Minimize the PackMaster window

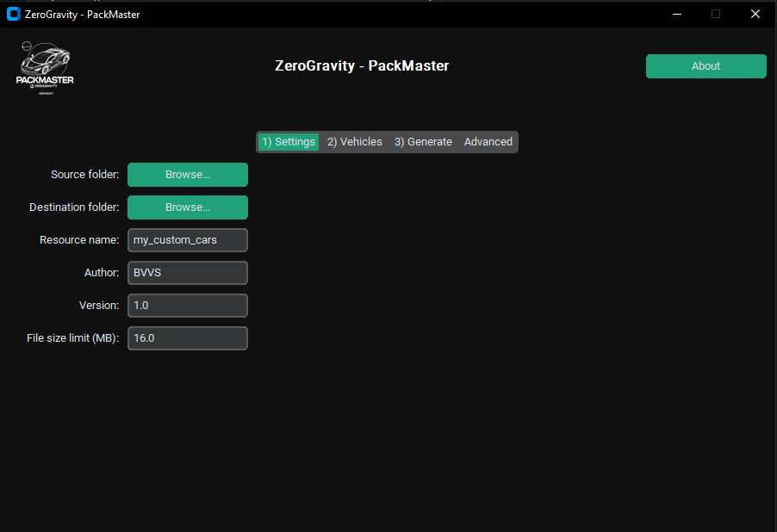point(677,14)
